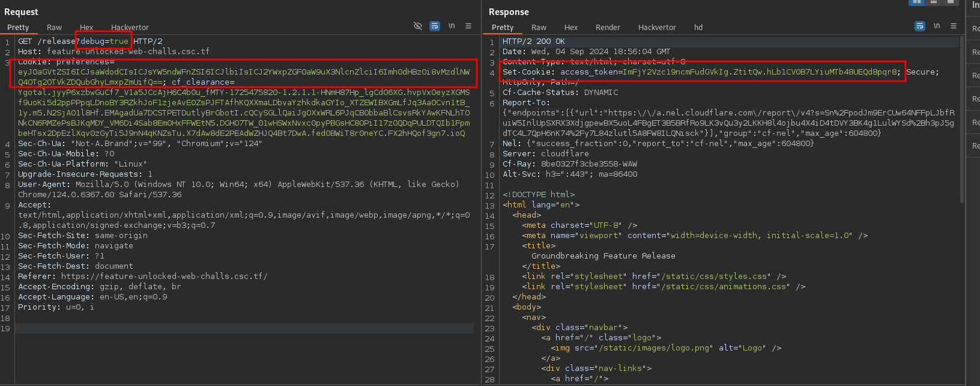Click the Cf-Ray header line
The height and width of the screenshot is (386, 980).
click(570, 164)
